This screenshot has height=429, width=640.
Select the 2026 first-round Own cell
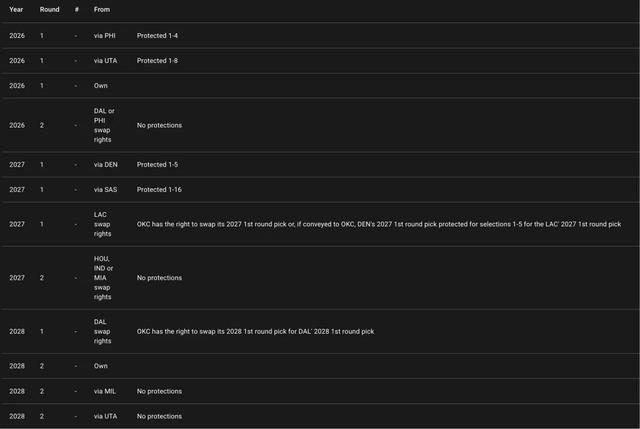(x=101, y=86)
